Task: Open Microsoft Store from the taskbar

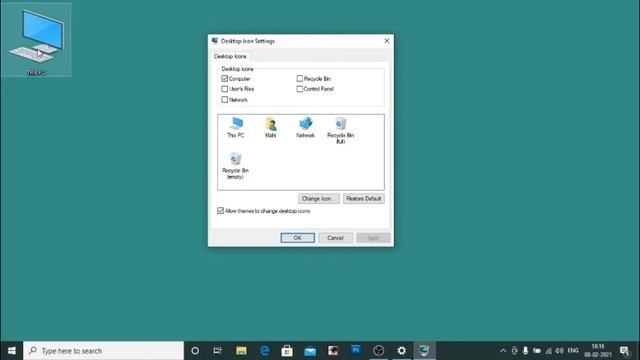Action: [x=287, y=351]
